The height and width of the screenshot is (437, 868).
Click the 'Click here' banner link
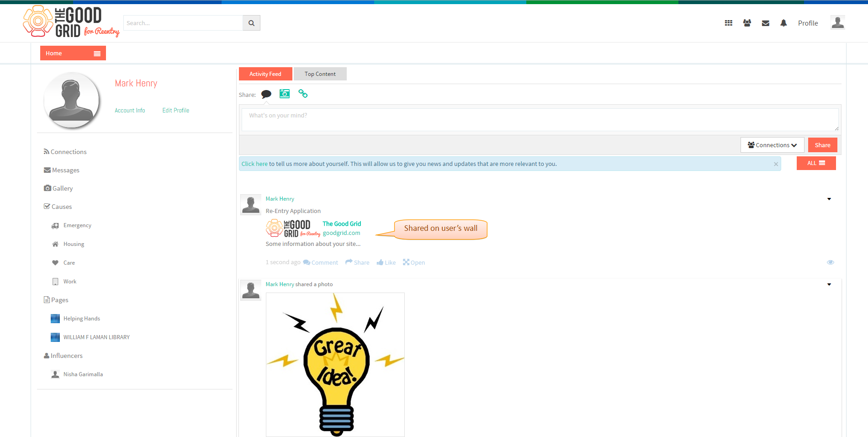pyautogui.click(x=254, y=164)
